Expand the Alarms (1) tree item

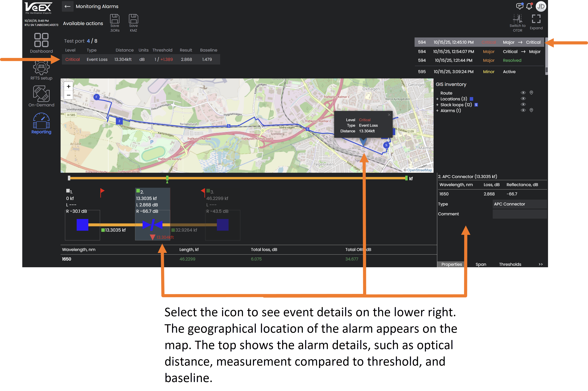tap(437, 111)
